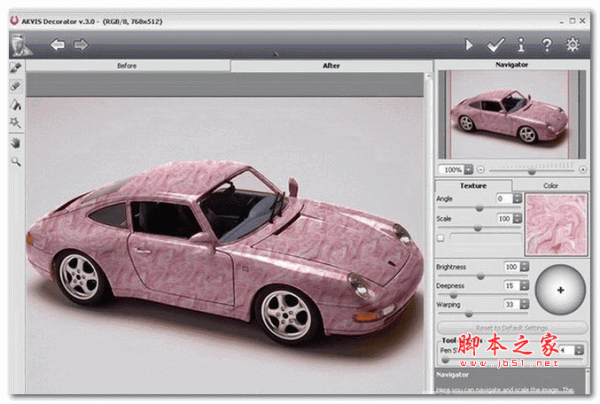Click the redo right arrow icon
The image size is (600, 404).
[x=80, y=44]
